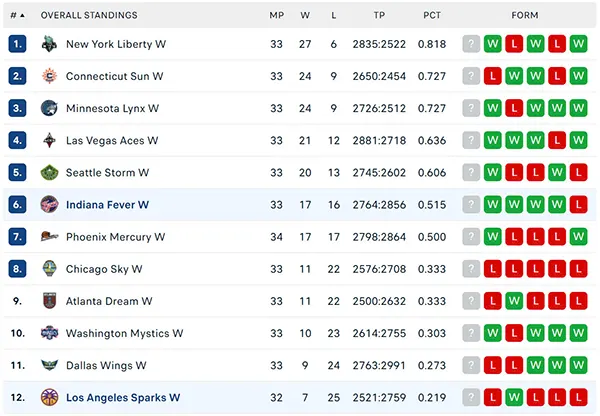Click the Dallas Wings team logo
This screenshot has width=600, height=416.
49,365
